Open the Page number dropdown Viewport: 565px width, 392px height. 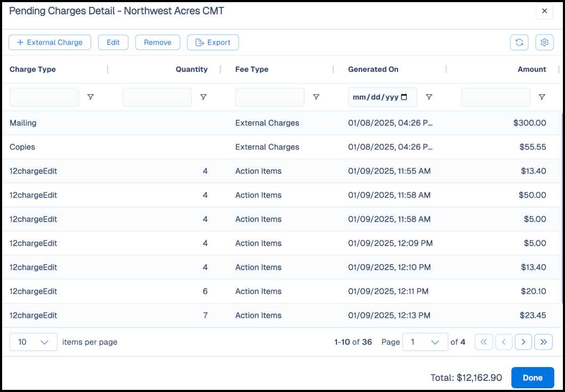click(x=425, y=342)
